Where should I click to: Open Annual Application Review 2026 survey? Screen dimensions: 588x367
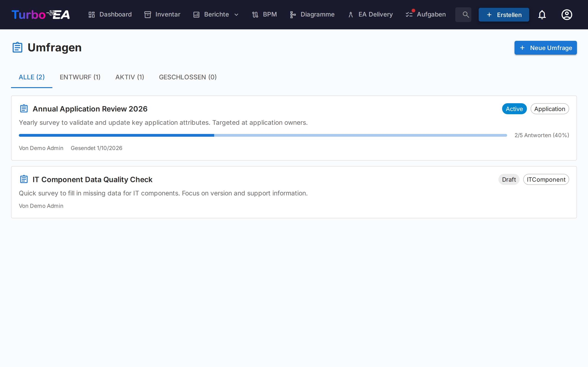[90, 109]
